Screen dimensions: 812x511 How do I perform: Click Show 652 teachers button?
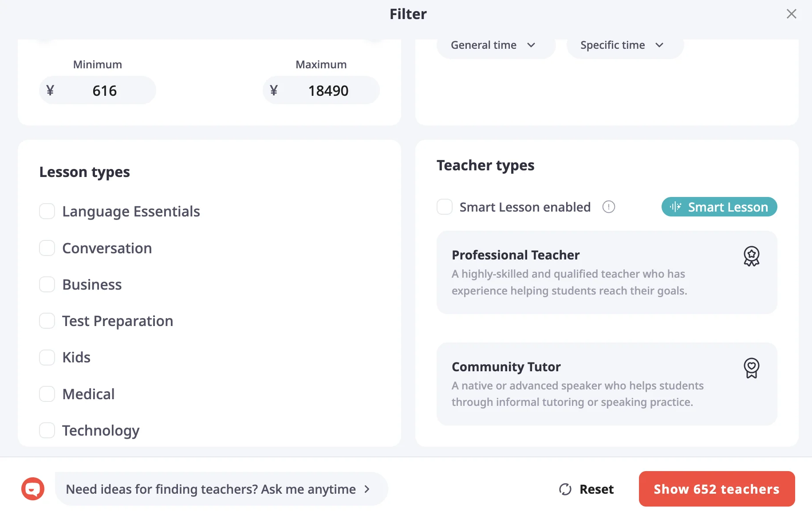click(717, 489)
